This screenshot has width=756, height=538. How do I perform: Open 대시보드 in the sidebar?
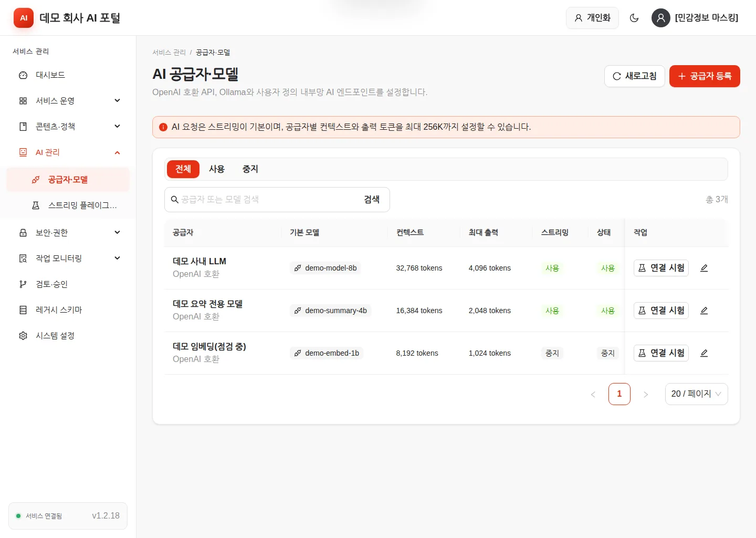coord(68,75)
